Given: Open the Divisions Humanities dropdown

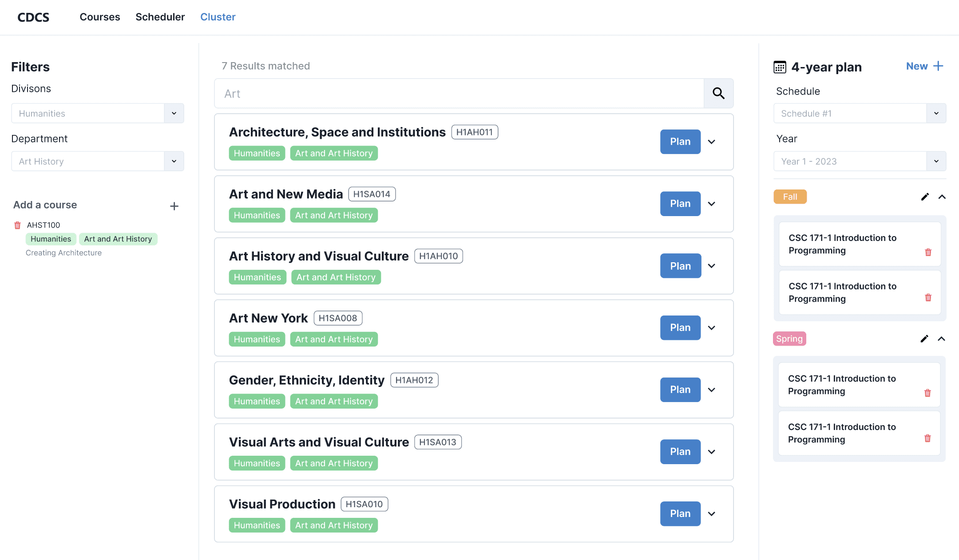Looking at the screenshot, I should tap(174, 113).
